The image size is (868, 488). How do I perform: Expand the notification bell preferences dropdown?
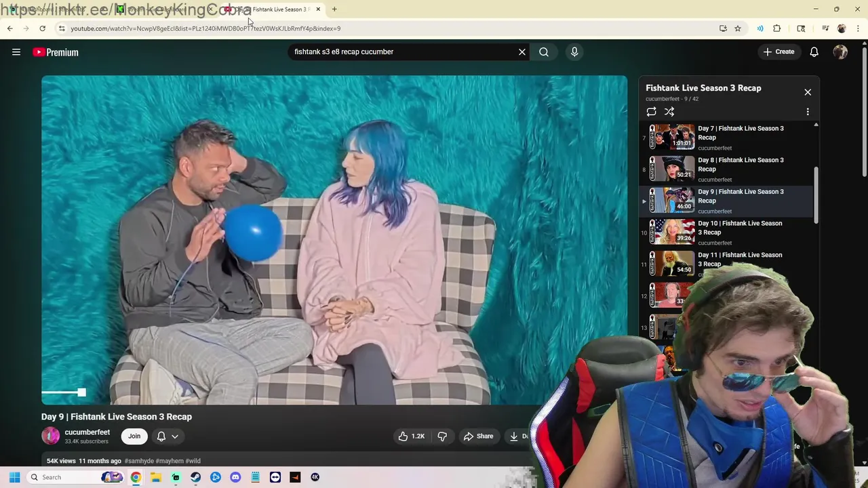point(174,436)
